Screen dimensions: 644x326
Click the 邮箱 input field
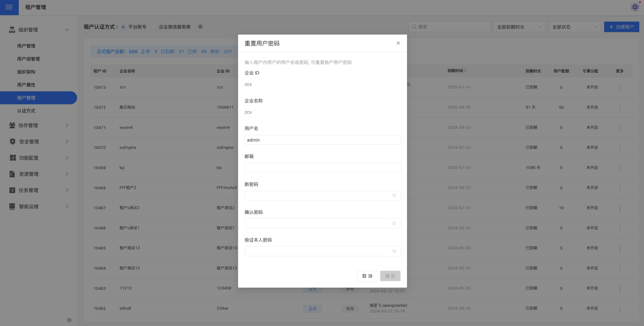(x=322, y=168)
